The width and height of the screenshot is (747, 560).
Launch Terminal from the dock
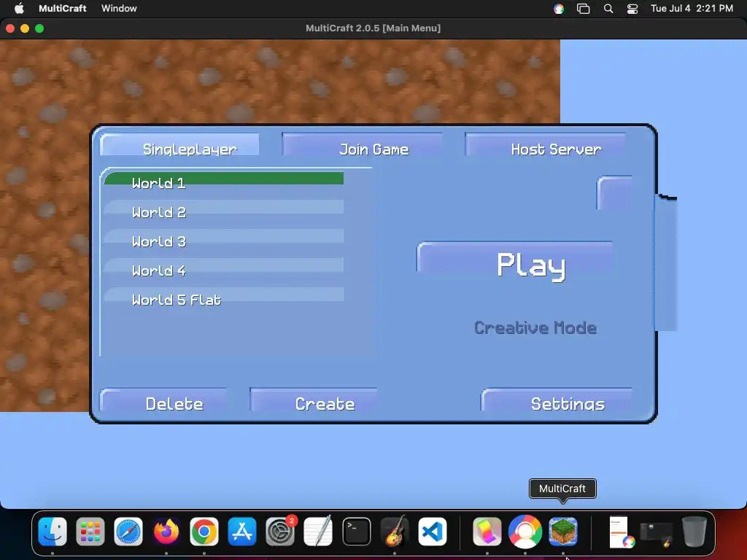point(356,532)
